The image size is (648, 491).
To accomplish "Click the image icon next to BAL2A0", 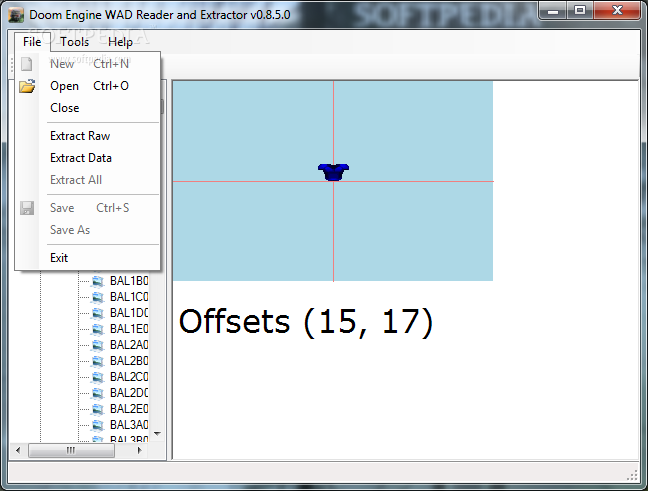I will pyautogui.click(x=98, y=345).
